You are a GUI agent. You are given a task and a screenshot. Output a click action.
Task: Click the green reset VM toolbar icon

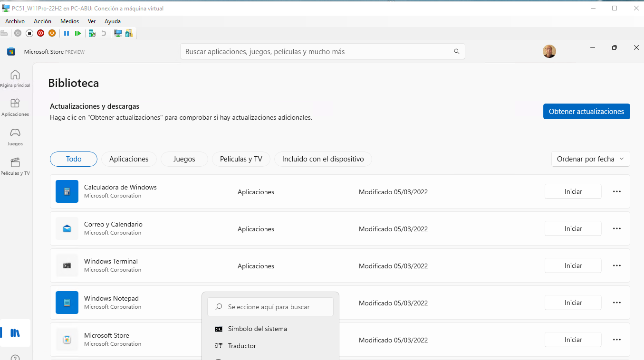click(x=78, y=33)
